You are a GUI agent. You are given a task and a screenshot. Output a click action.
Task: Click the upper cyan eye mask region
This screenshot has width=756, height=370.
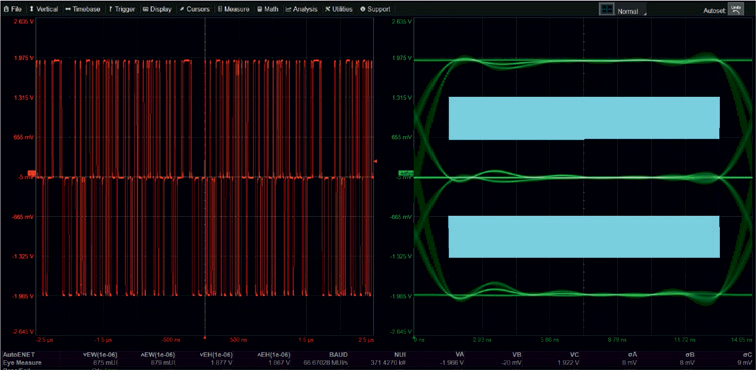tap(584, 118)
